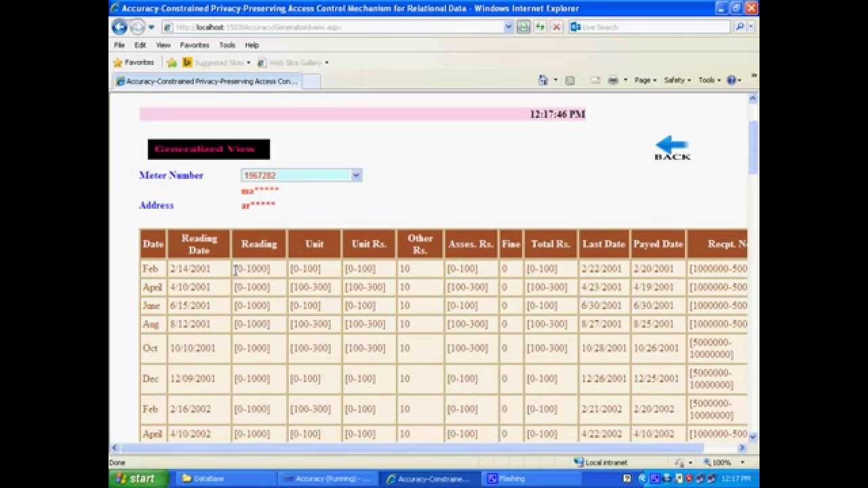
Task: Click the last date cell 10/28/2001
Action: 604,348
